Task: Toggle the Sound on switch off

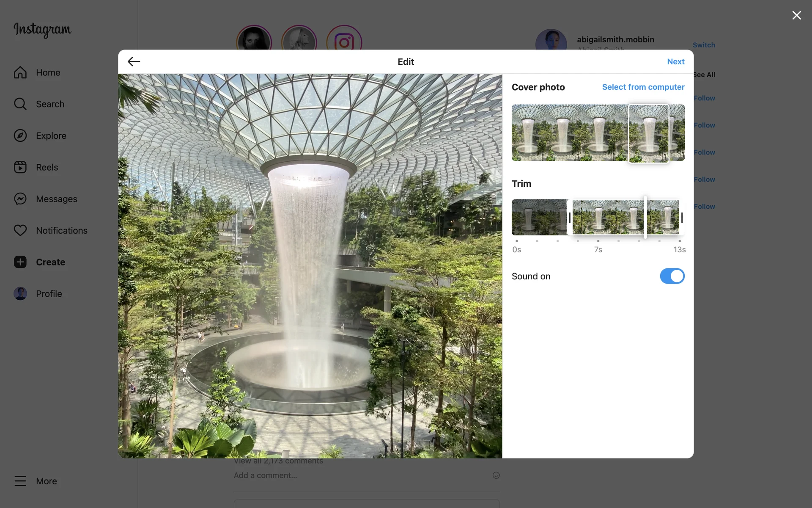Action: click(x=672, y=276)
